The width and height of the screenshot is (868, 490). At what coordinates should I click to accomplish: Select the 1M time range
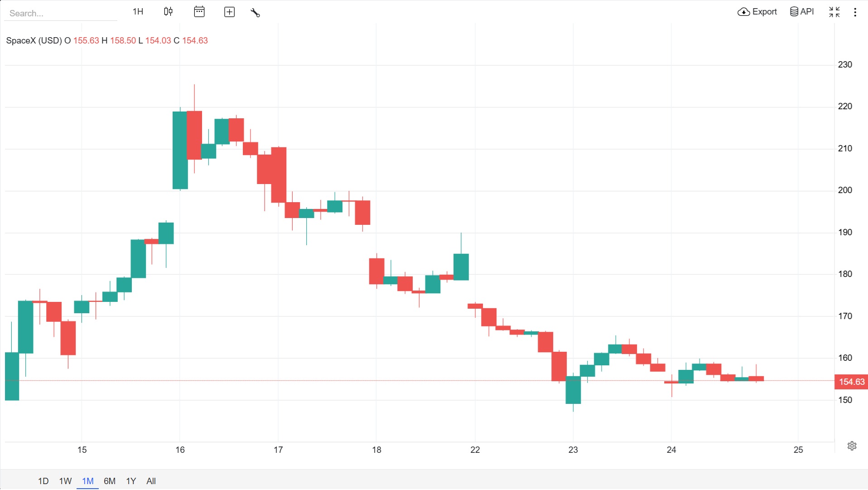(x=87, y=481)
